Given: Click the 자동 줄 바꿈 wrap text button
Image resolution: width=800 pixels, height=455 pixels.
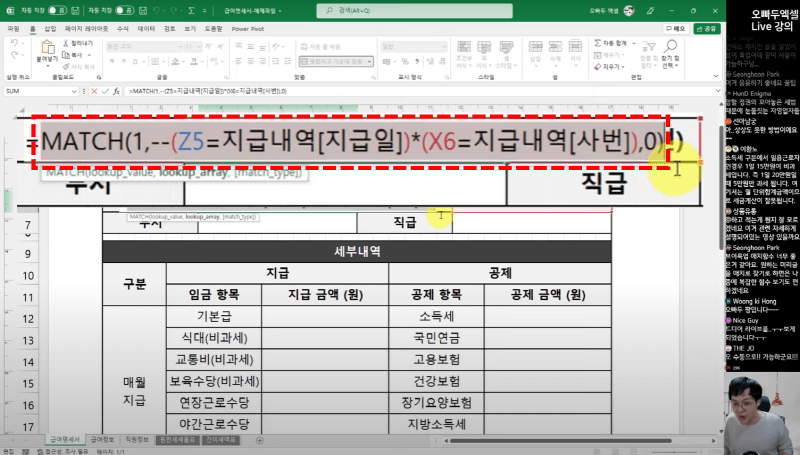Looking at the screenshot, I should pyautogui.click(x=321, y=46).
